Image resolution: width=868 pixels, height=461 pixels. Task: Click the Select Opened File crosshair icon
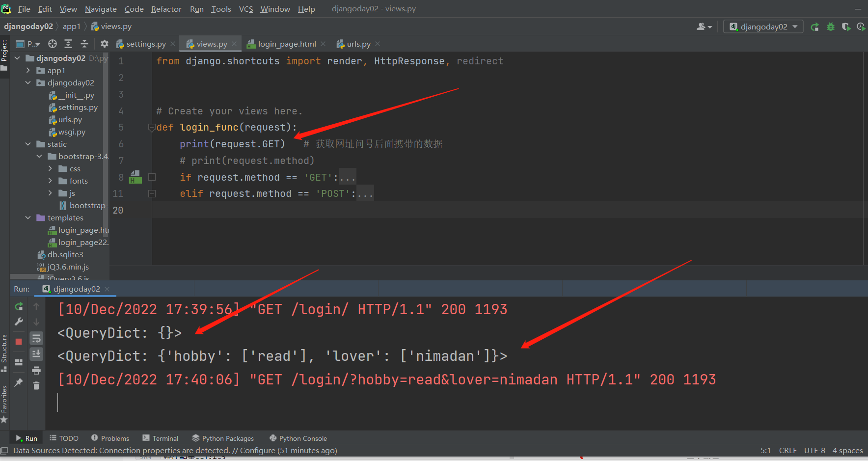pyautogui.click(x=53, y=44)
